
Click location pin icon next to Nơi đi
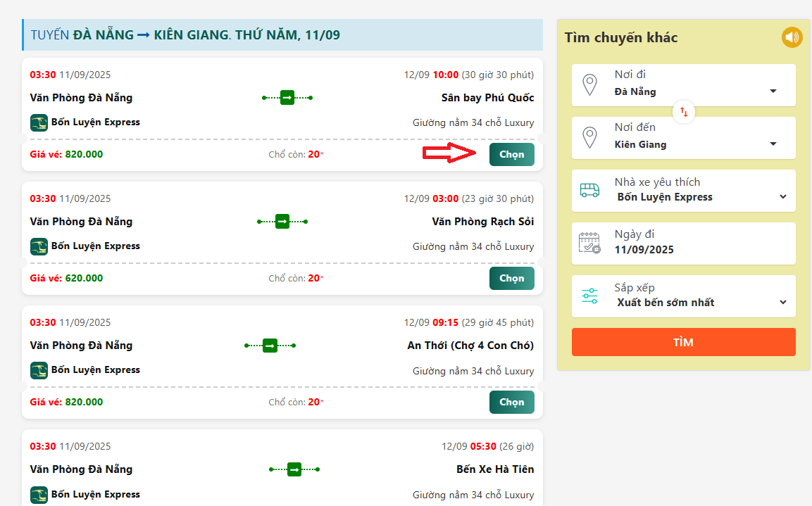(x=589, y=84)
